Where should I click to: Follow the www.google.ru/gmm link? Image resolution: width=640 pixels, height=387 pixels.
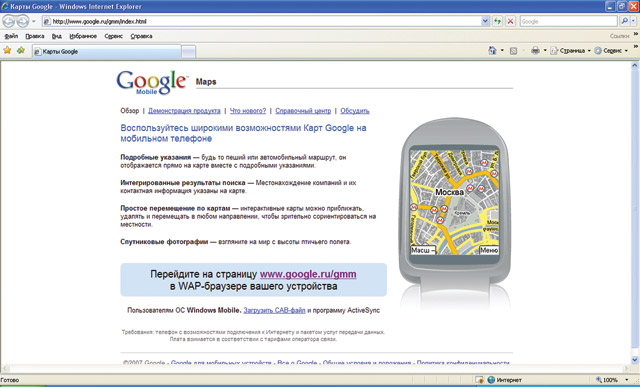coord(308,274)
